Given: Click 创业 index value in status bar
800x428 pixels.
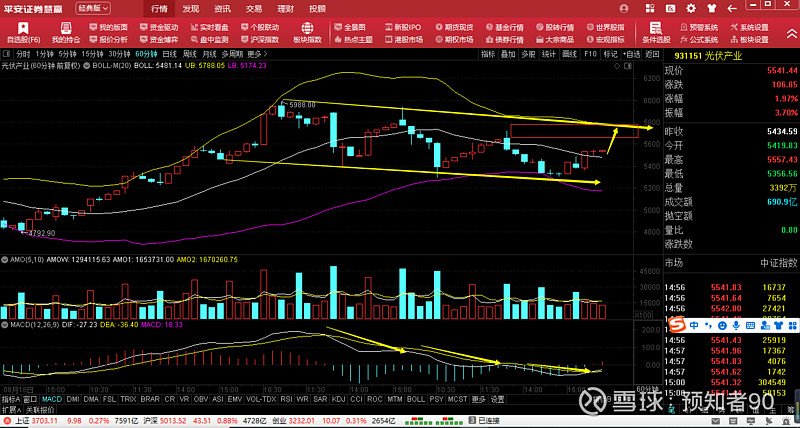Looking at the screenshot, I should click(x=303, y=421).
